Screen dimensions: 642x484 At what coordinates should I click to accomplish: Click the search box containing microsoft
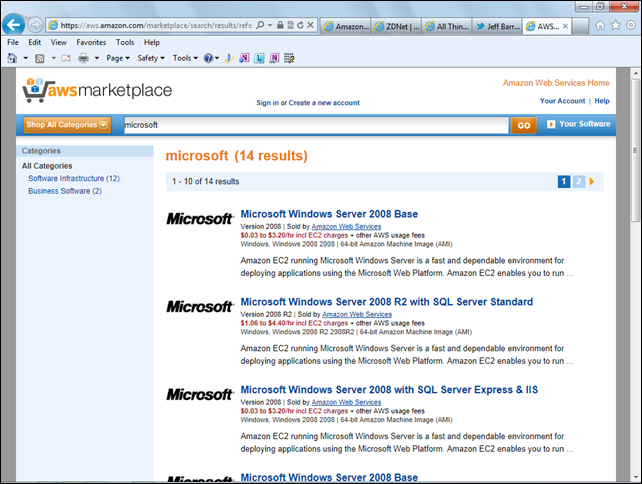(x=316, y=125)
